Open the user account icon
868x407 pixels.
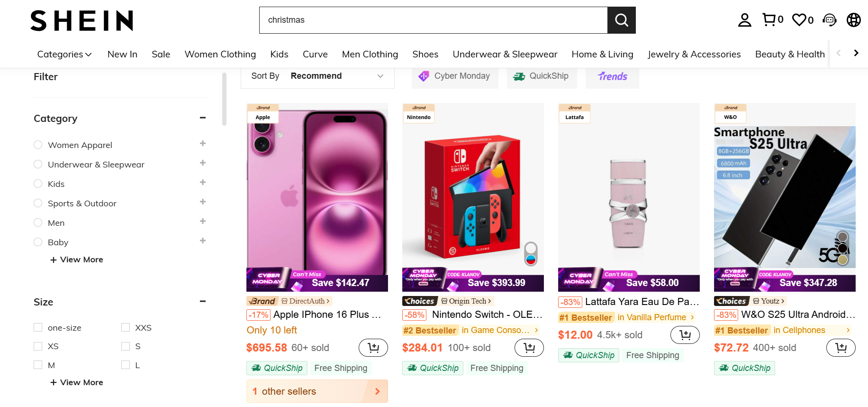click(744, 20)
